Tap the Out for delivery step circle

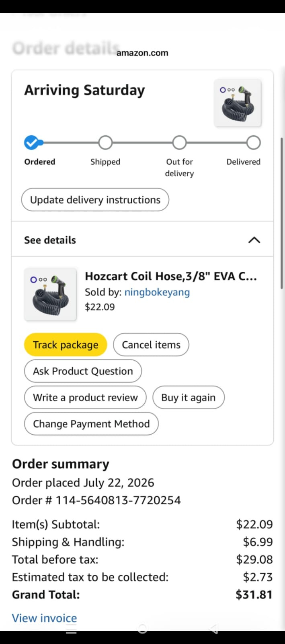click(179, 142)
